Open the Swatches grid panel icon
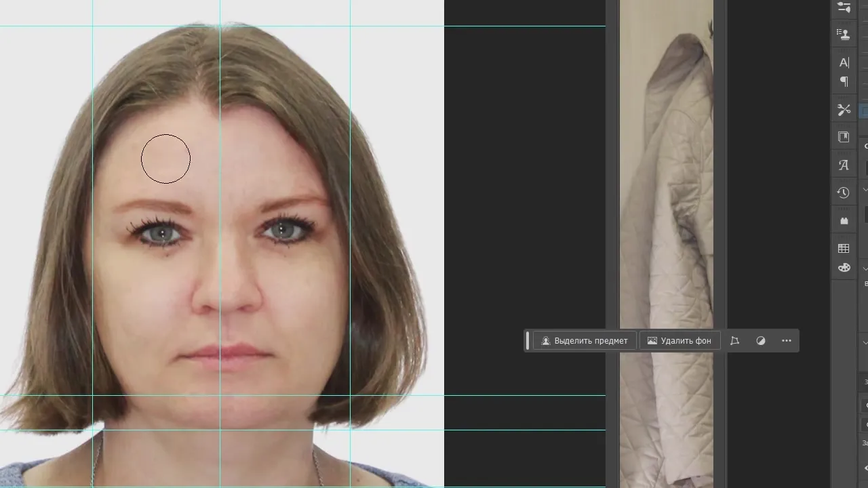This screenshot has width=868, height=488. [x=844, y=249]
